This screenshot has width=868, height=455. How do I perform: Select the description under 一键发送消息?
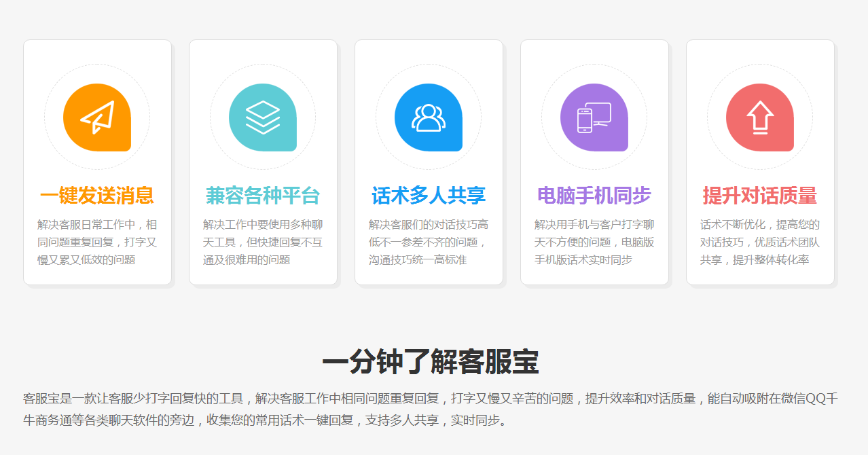97,242
